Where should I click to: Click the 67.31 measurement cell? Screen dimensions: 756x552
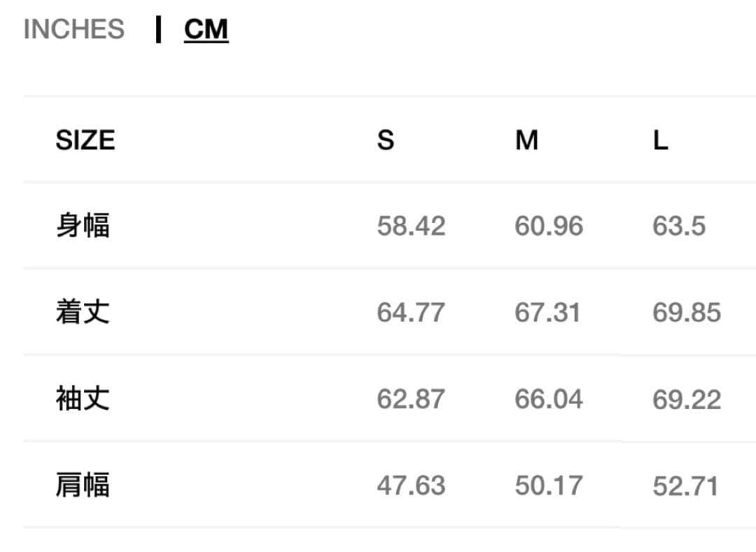point(547,312)
